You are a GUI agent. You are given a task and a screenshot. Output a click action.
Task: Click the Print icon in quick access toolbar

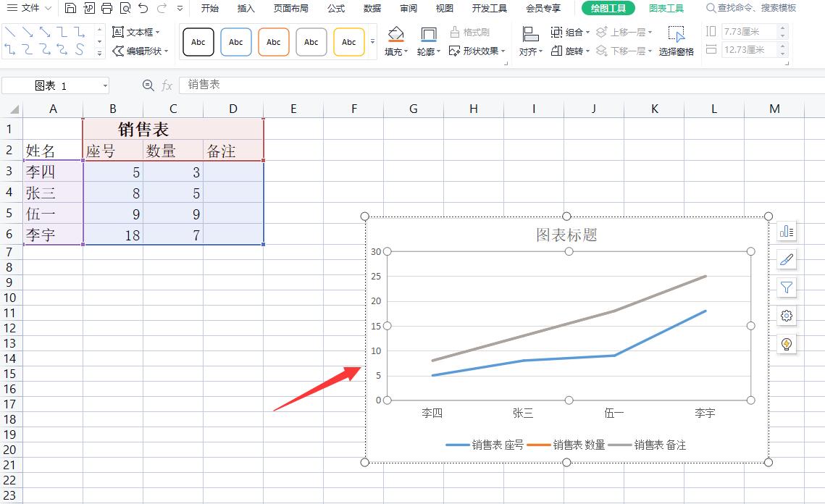pos(107,9)
